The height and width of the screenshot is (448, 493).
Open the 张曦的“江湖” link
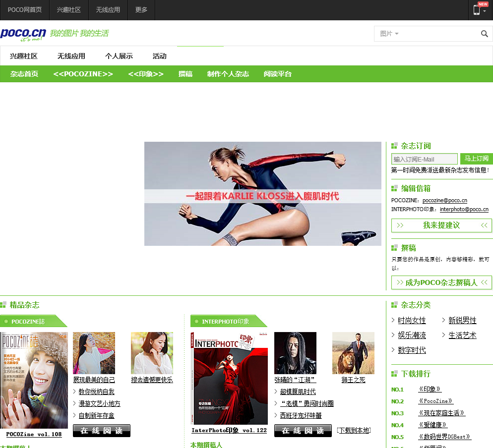(295, 380)
